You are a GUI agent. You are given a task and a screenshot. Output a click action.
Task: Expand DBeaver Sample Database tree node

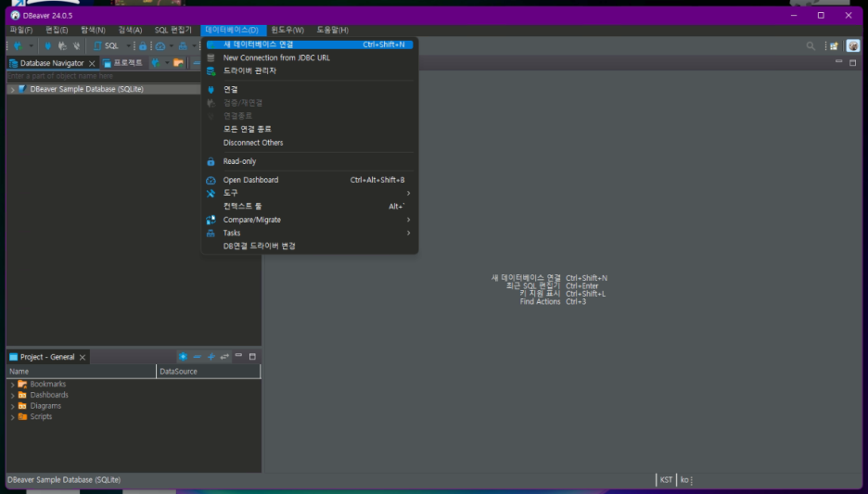click(12, 89)
